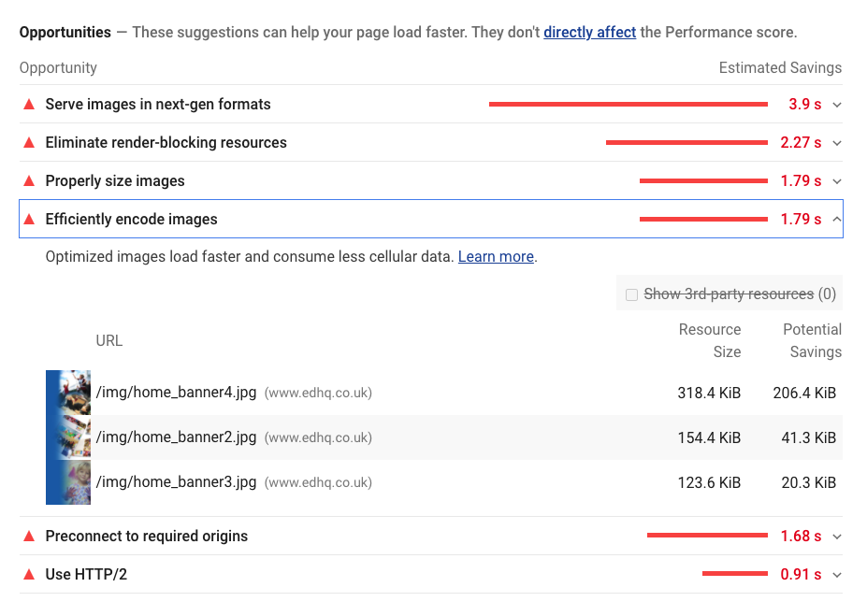Screen dimensions: 867x616
Task: Click the home_banner3.jpg thumbnail image
Action: tap(68, 482)
